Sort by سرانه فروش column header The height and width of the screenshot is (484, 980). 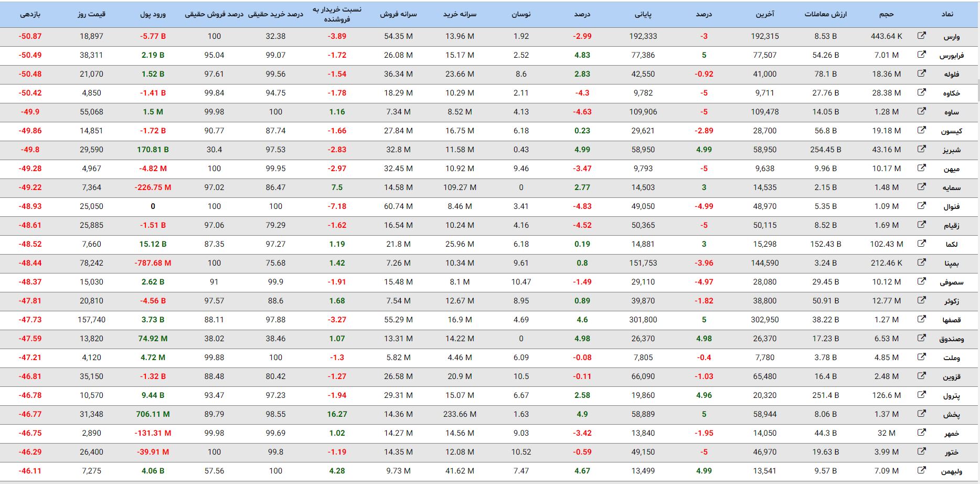pyautogui.click(x=398, y=14)
